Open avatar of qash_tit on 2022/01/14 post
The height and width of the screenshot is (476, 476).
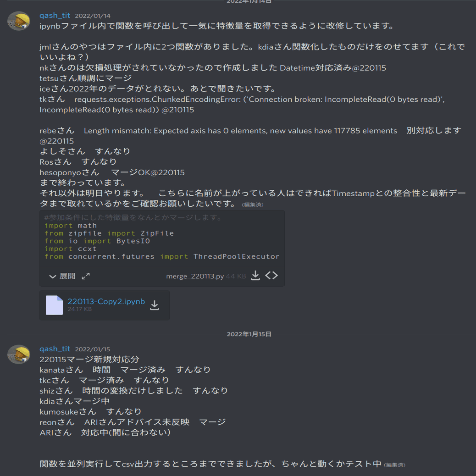pyautogui.click(x=19, y=21)
